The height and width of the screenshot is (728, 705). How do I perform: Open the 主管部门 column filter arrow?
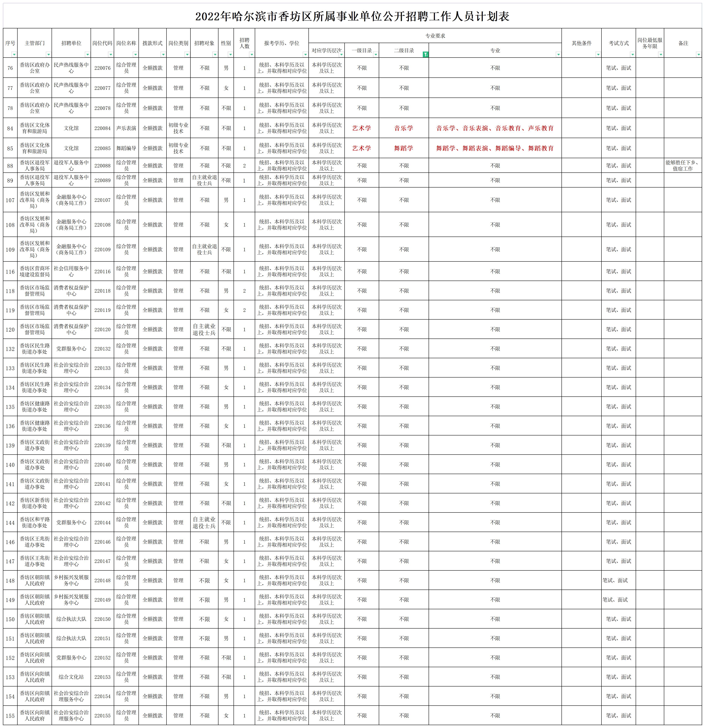pyautogui.click(x=48, y=55)
